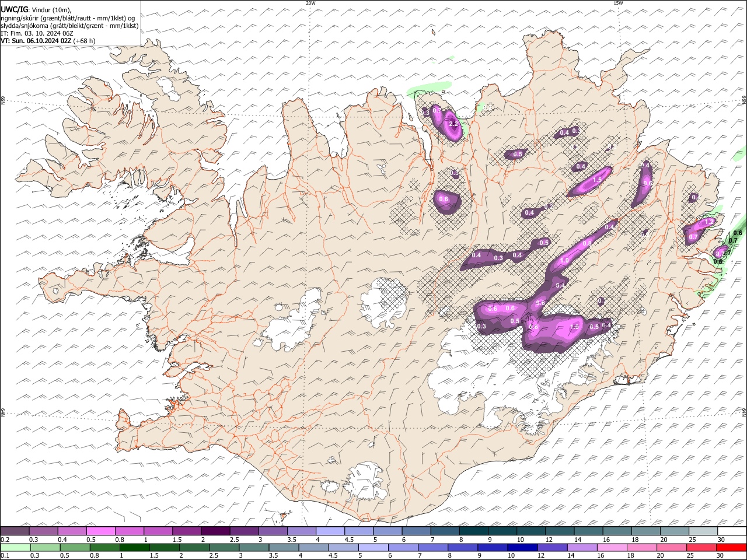The image size is (747, 560).
Task: Pick upper legend swatch between 18 and 20
Action: (645, 531)
